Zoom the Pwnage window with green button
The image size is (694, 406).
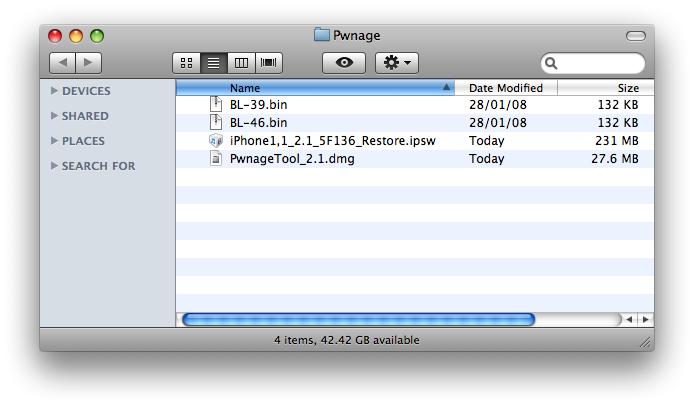click(97, 36)
